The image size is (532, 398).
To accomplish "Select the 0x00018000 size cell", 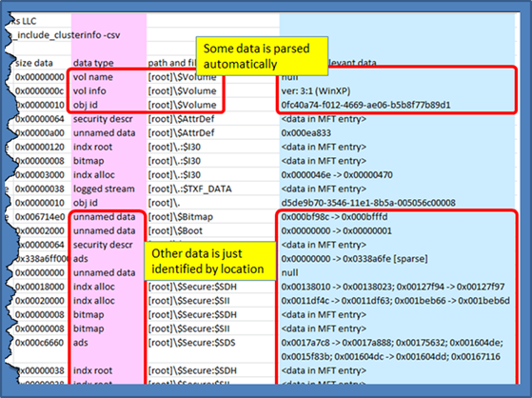I will [39, 287].
